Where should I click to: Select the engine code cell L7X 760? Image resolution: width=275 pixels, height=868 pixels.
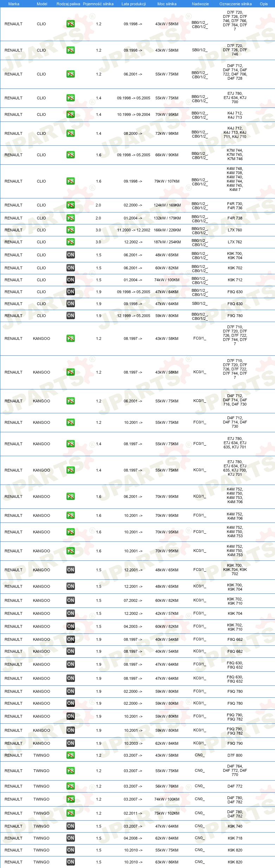[235, 230]
